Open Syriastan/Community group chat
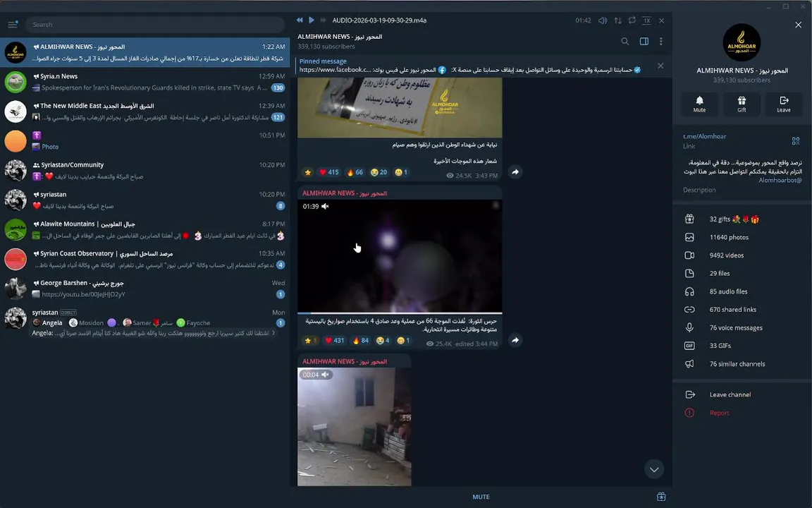Viewport: 812px width, 508px height. 145,171
